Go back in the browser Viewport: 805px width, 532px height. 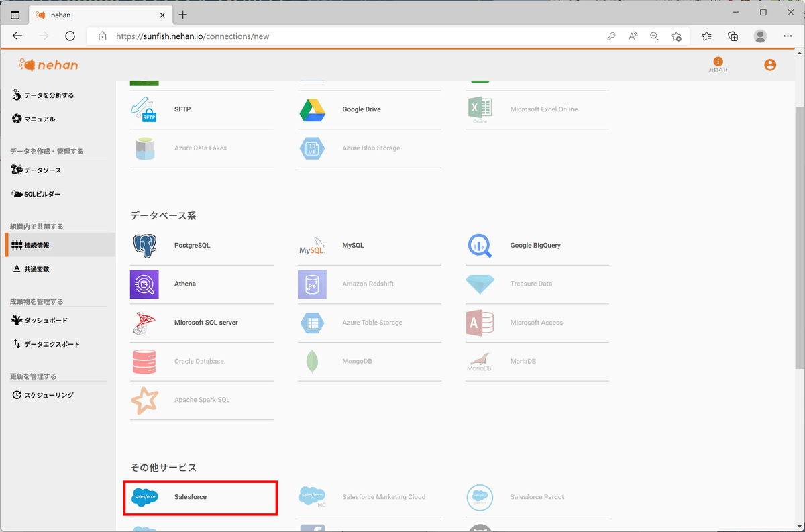pyautogui.click(x=18, y=36)
